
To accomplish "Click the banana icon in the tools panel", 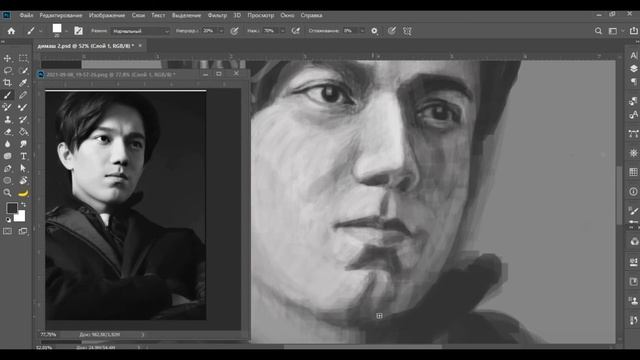I will (23, 193).
